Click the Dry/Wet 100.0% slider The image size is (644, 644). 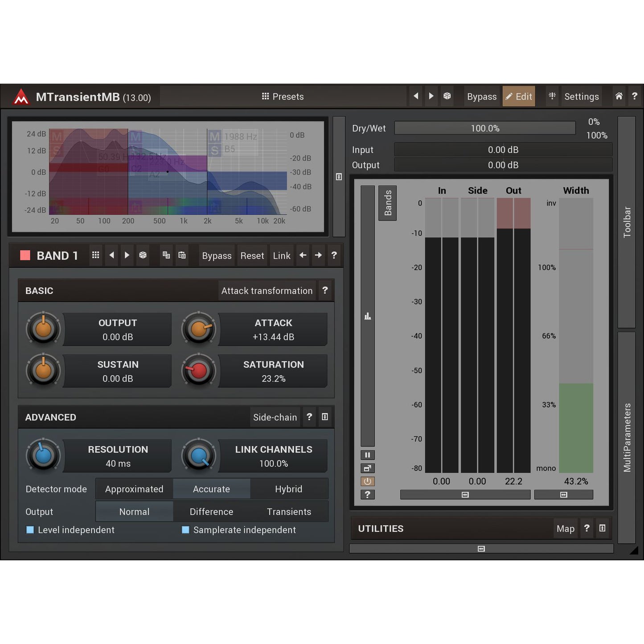(485, 128)
